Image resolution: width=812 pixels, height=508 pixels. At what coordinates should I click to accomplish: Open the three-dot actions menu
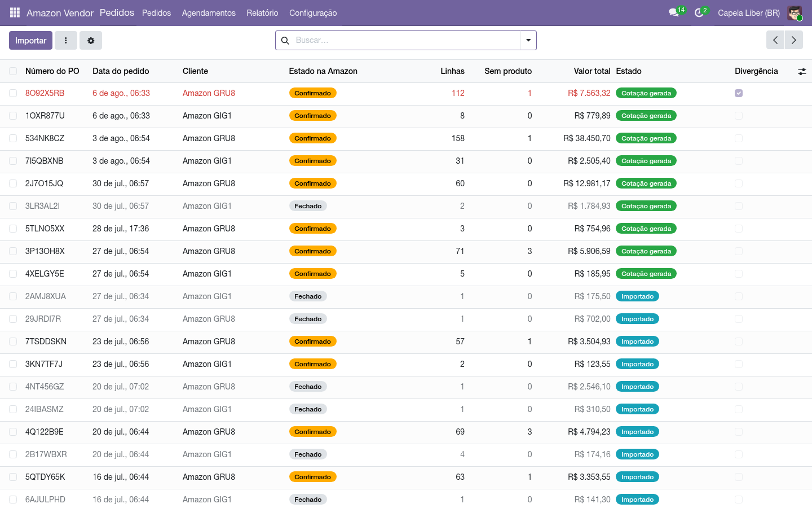tap(66, 41)
